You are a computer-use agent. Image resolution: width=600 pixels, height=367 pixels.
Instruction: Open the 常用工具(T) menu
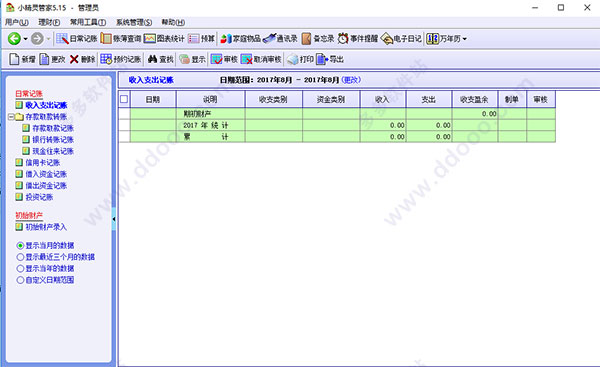[x=88, y=23]
